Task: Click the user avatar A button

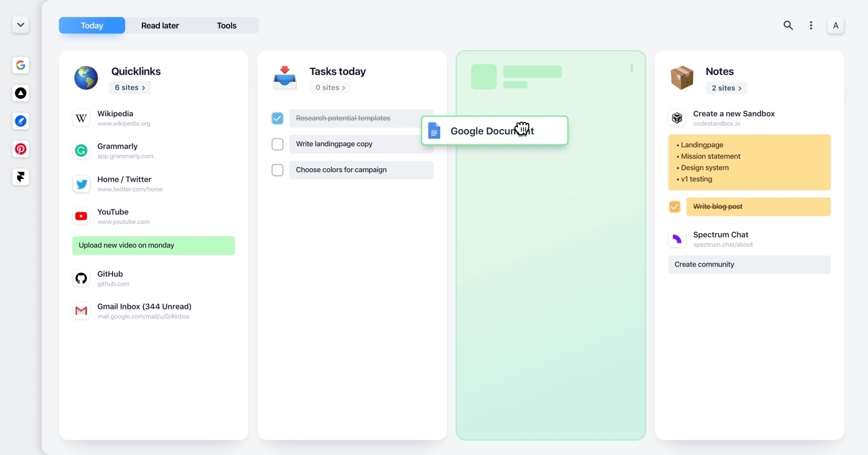Action: click(x=835, y=25)
